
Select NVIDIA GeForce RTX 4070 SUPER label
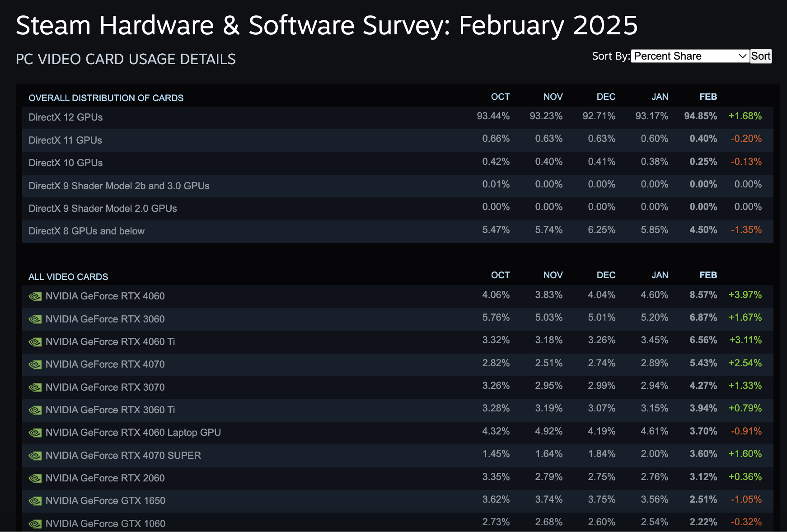tap(123, 456)
